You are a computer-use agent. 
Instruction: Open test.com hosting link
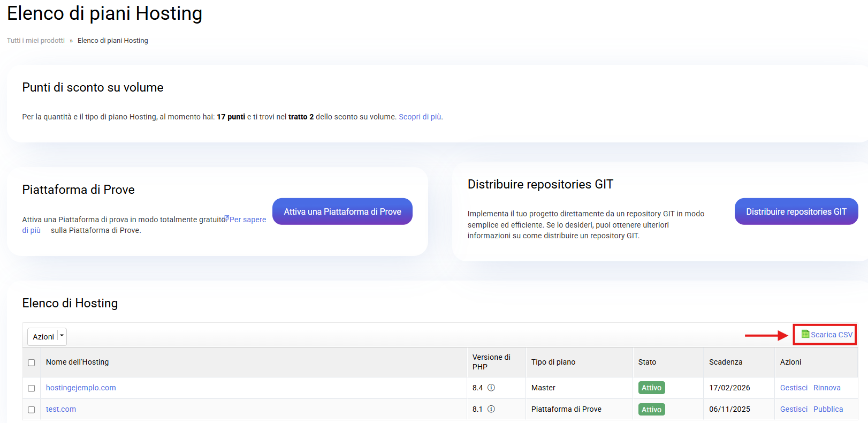pos(61,409)
